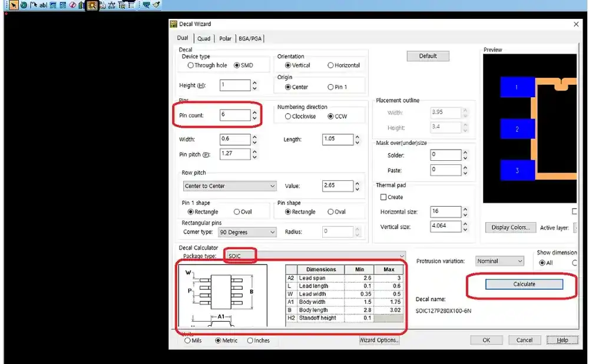Set origin to Center
589x364 pixels.
288,87
